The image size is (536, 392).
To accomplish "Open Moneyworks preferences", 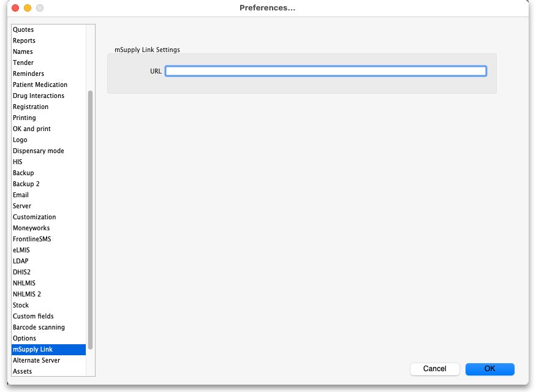I will [31, 228].
